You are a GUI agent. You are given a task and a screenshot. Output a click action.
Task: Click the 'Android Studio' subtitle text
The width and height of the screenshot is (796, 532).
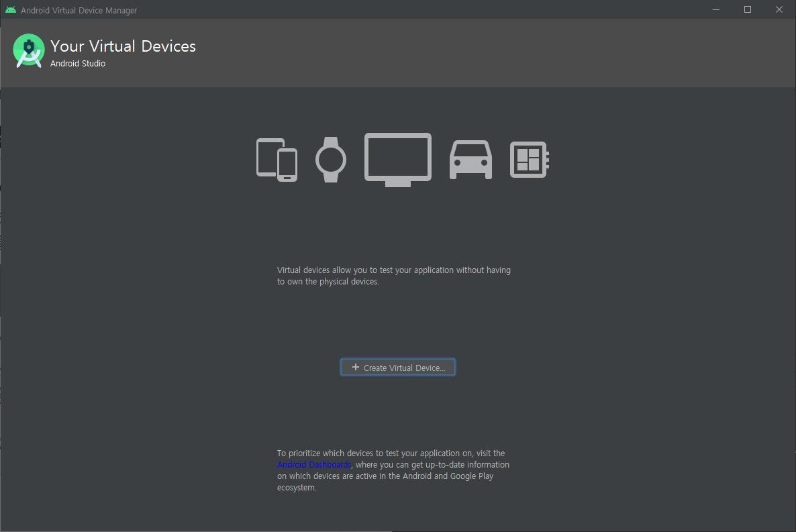click(x=78, y=64)
